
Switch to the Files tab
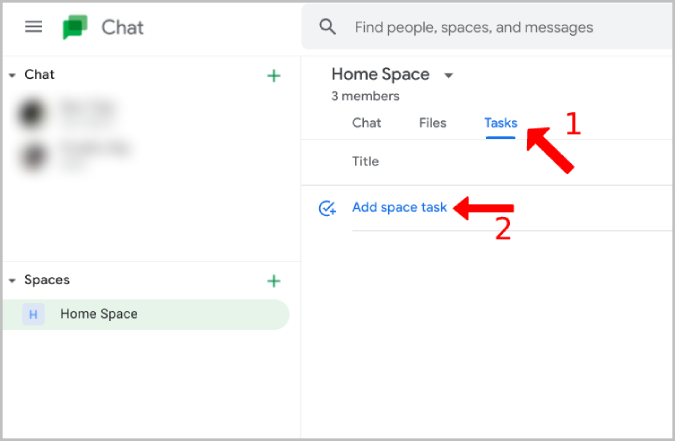pos(433,123)
